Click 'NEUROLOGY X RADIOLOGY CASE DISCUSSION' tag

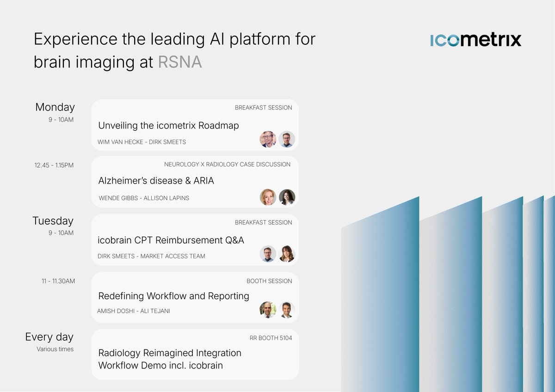pos(227,164)
